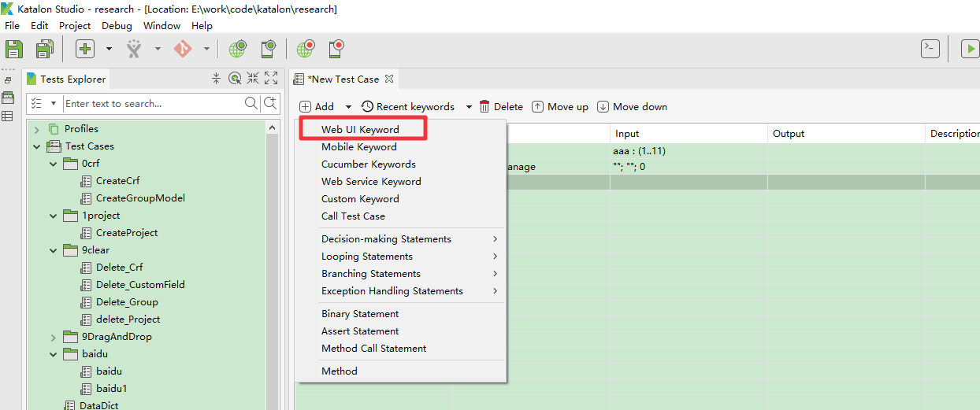
Task: Click the Record Mobile phone icon
Action: click(x=337, y=49)
